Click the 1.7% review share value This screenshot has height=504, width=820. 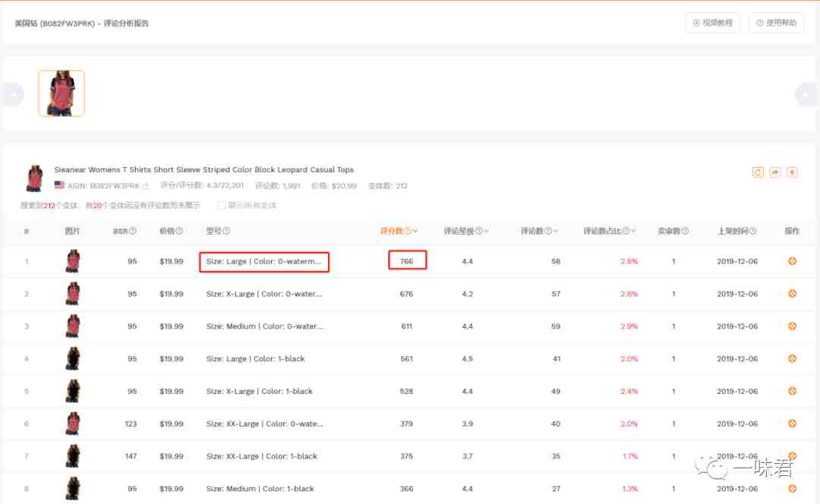630,456
